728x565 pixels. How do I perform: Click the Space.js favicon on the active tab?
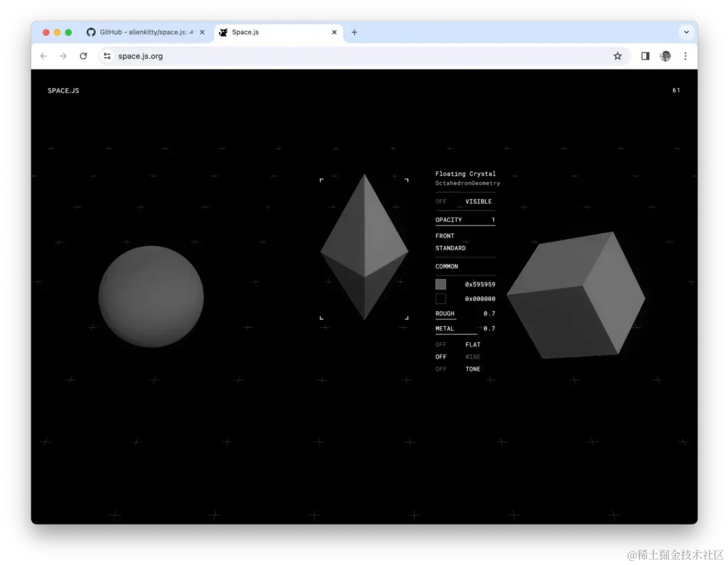223,32
